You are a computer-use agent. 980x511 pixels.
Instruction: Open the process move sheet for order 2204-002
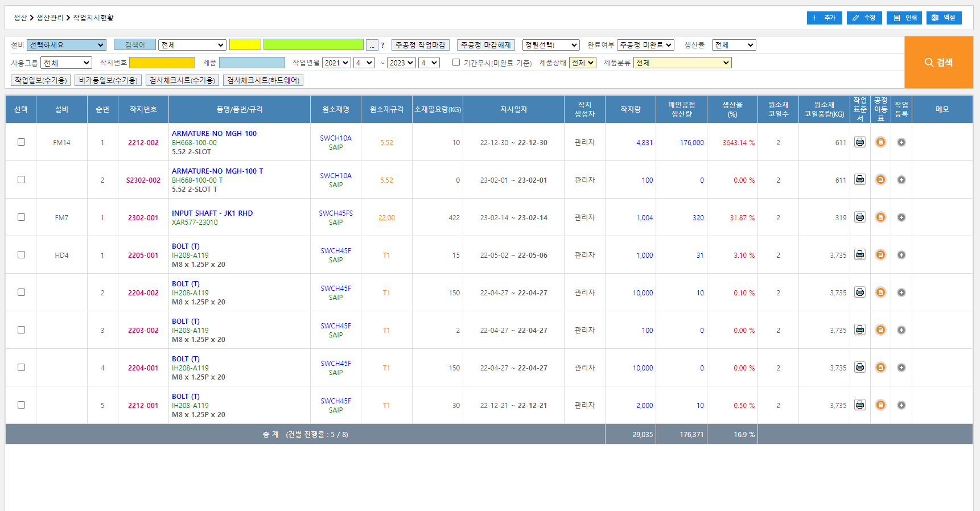(x=880, y=292)
